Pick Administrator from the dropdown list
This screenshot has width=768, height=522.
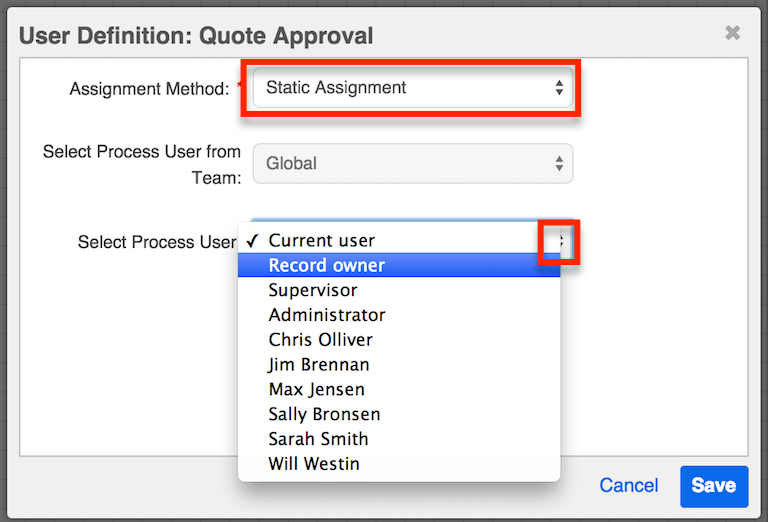(x=326, y=315)
